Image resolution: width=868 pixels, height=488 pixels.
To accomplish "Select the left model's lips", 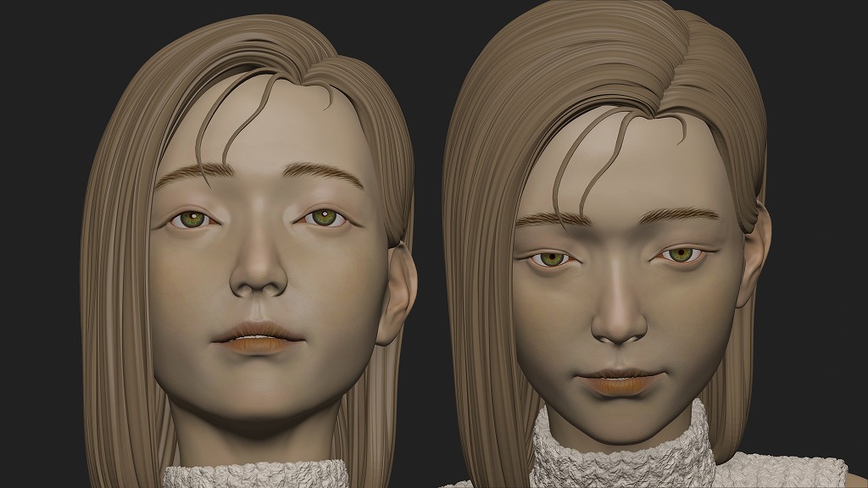I will pos(259,336).
